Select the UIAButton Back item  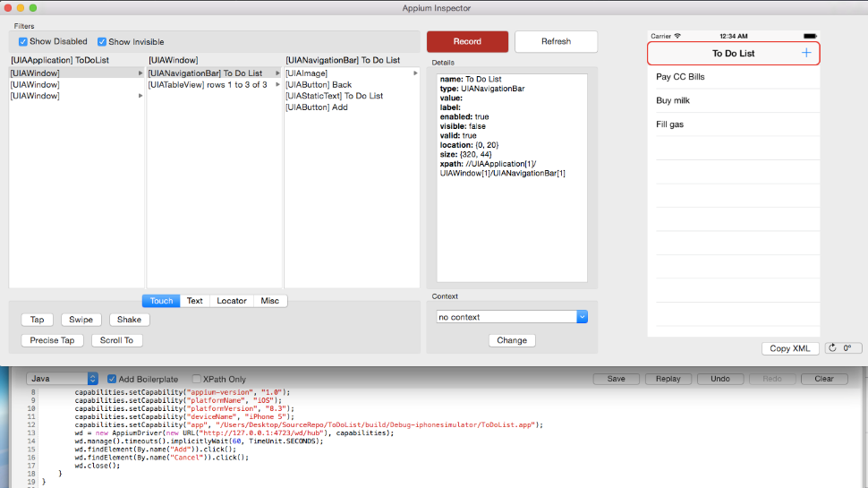[x=352, y=85]
